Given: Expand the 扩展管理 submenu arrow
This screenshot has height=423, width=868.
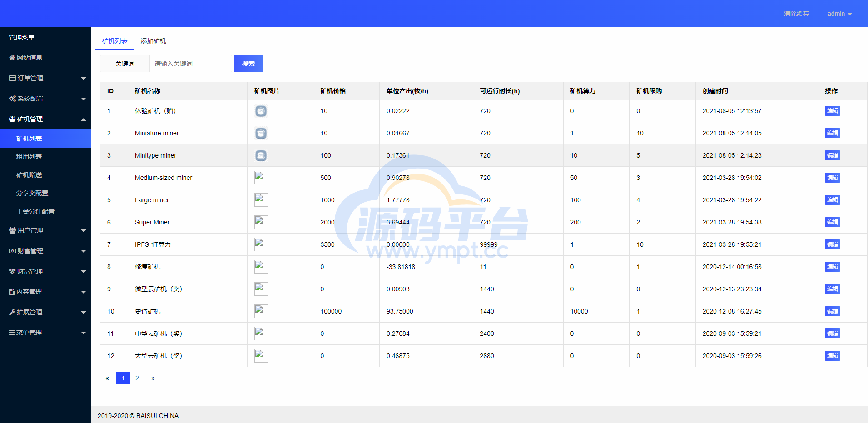Looking at the screenshot, I should 84,313.
